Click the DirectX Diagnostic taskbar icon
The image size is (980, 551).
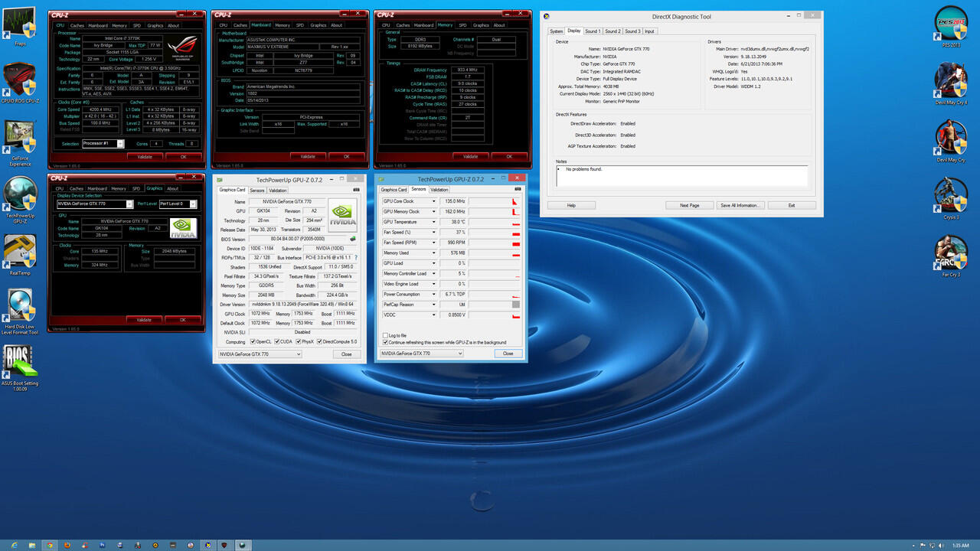click(x=208, y=545)
